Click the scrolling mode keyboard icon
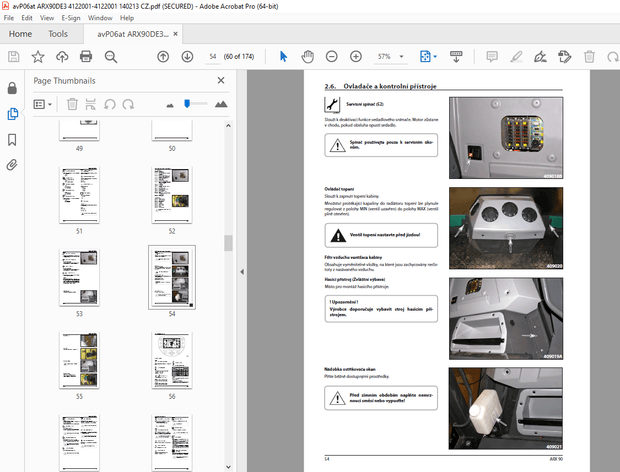The width and height of the screenshot is (620, 472). 456,57
